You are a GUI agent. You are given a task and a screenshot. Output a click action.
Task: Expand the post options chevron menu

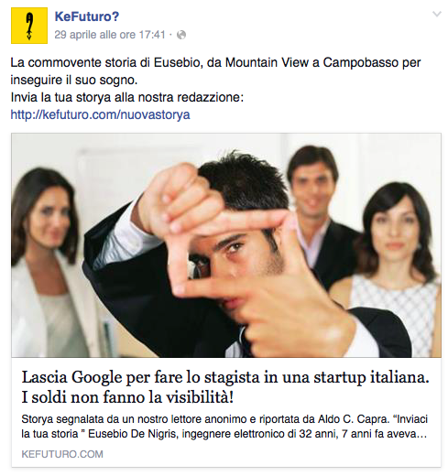pos(437,14)
